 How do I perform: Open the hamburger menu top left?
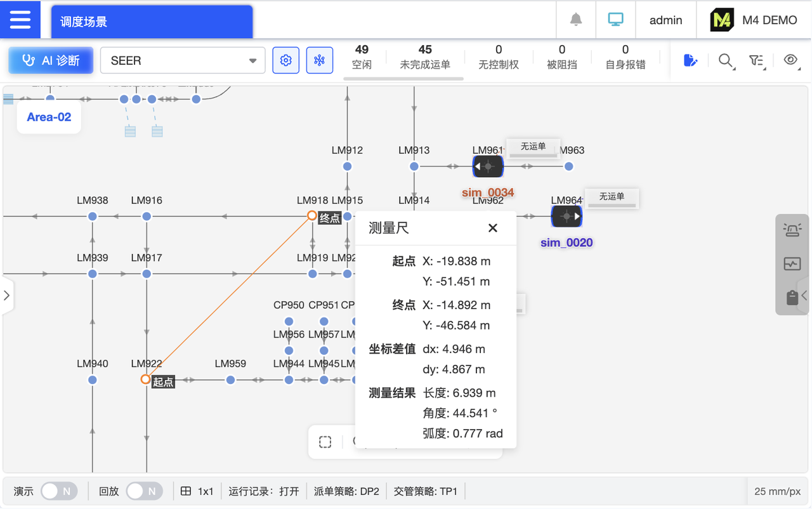(20, 19)
